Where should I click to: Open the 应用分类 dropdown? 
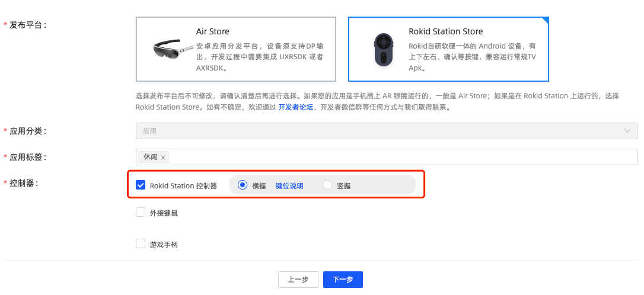pyautogui.click(x=387, y=131)
